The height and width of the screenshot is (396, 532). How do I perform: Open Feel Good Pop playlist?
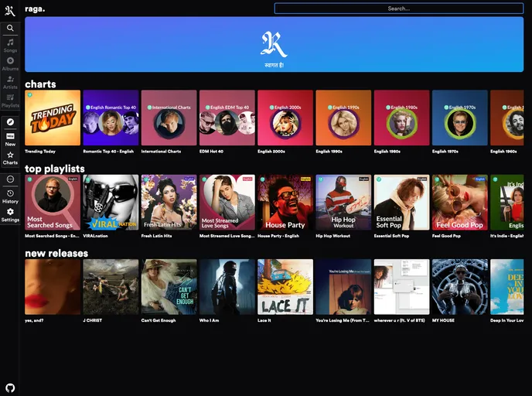460,202
